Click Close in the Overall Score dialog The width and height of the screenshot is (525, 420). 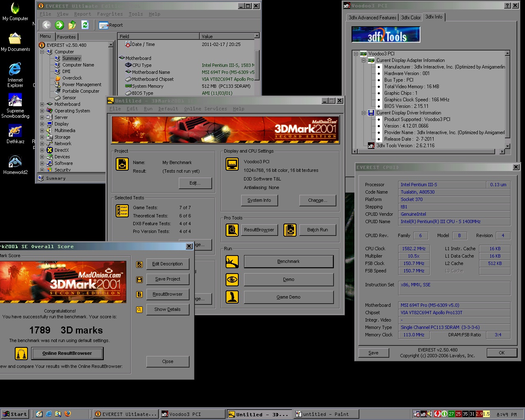click(168, 361)
